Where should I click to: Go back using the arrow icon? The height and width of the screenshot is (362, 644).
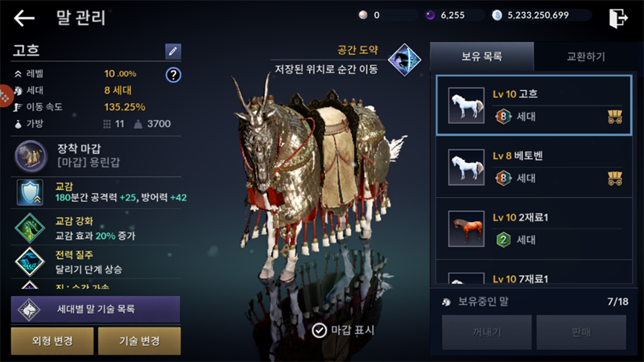coord(24,19)
